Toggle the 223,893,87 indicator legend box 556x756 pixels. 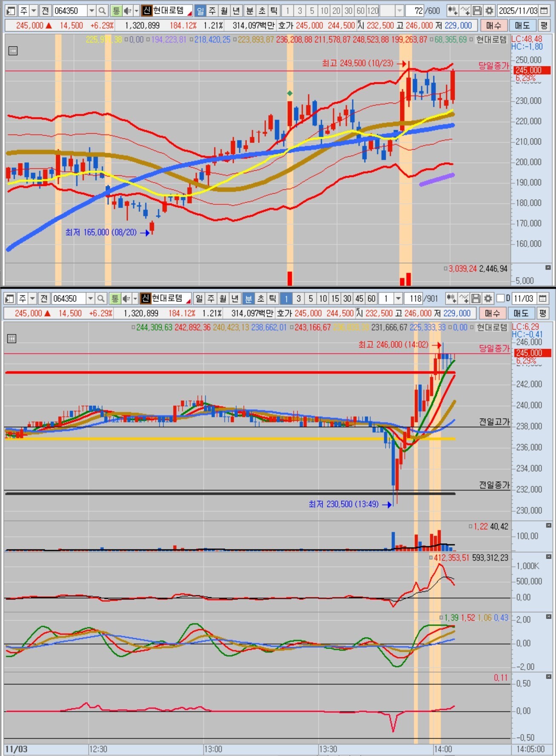pos(235,40)
